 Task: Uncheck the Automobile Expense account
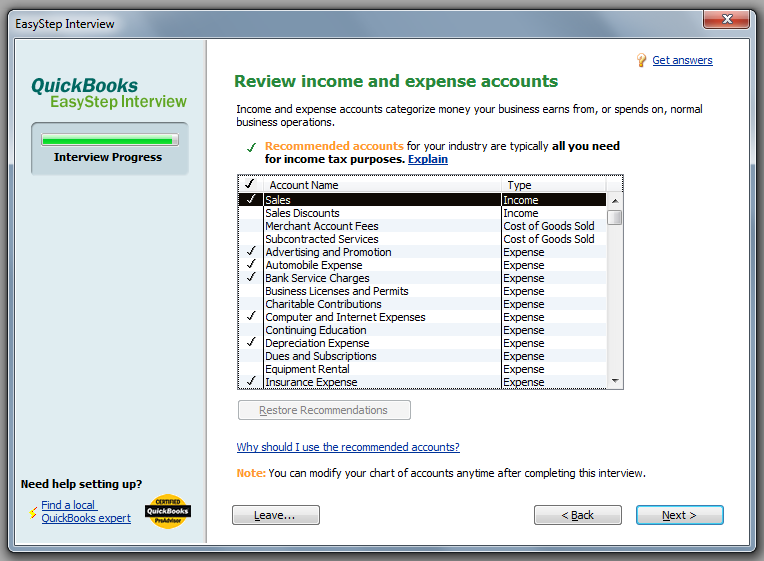pyautogui.click(x=251, y=265)
